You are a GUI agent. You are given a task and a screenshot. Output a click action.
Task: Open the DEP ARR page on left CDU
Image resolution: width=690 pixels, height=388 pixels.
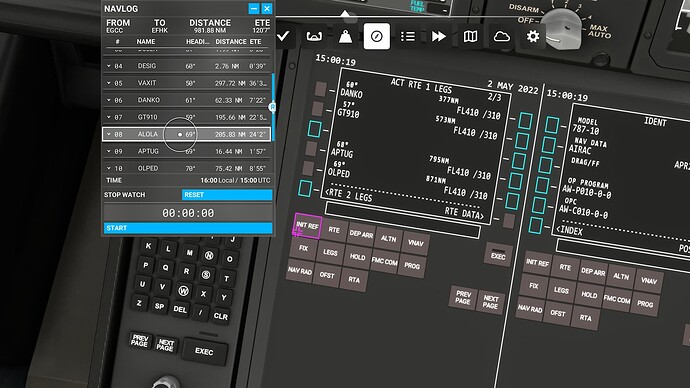click(361, 234)
